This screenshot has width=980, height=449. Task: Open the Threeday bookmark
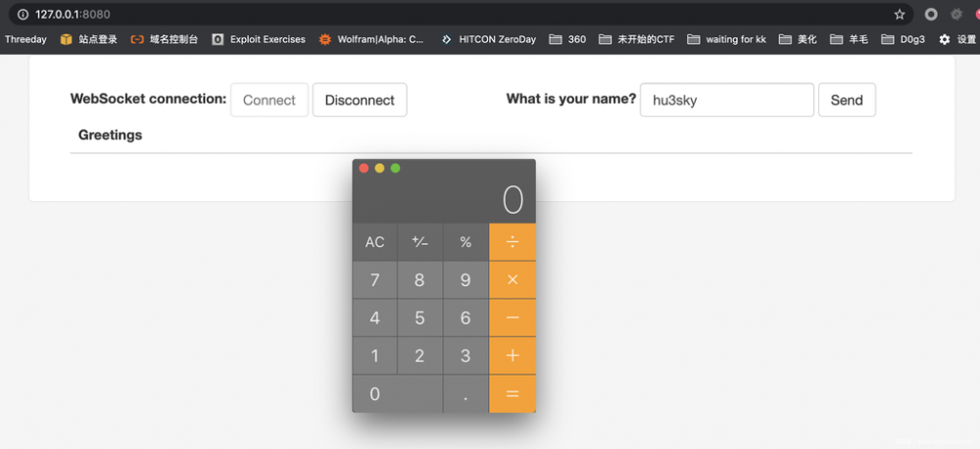point(25,39)
